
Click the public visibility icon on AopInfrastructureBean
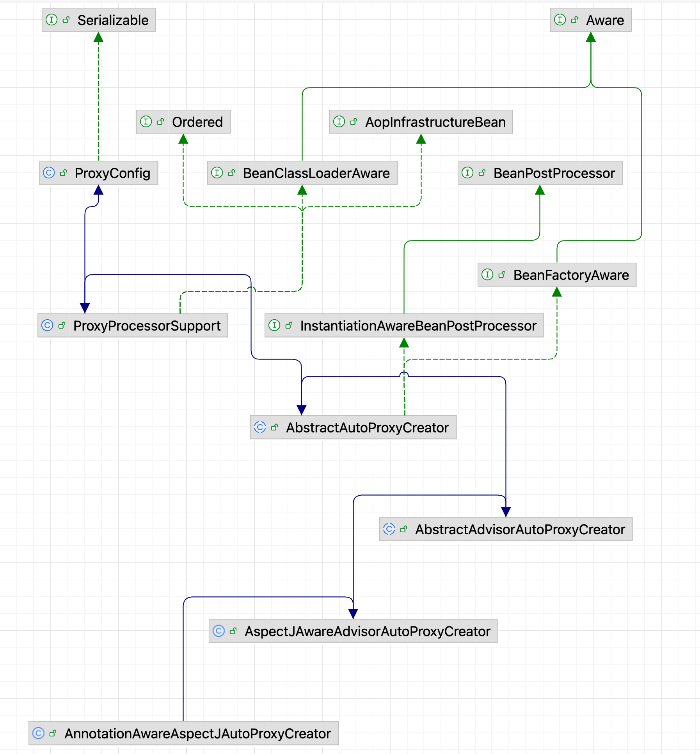pos(354,122)
